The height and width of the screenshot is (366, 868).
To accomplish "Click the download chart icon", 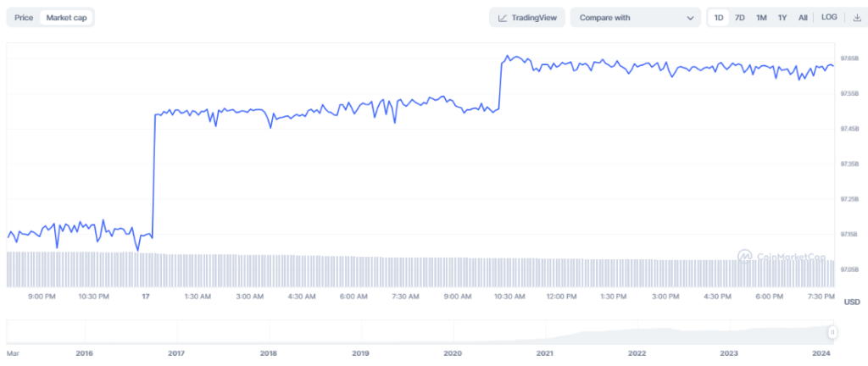I will point(855,18).
